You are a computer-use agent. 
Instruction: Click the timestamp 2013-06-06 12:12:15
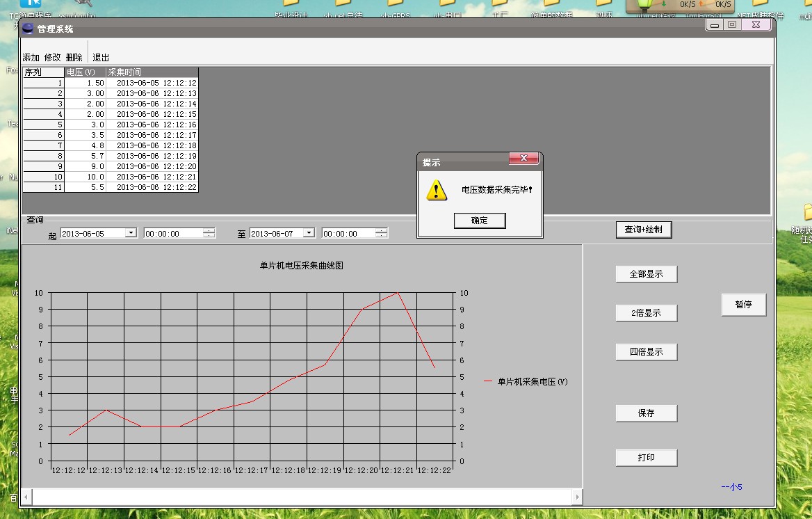point(152,114)
